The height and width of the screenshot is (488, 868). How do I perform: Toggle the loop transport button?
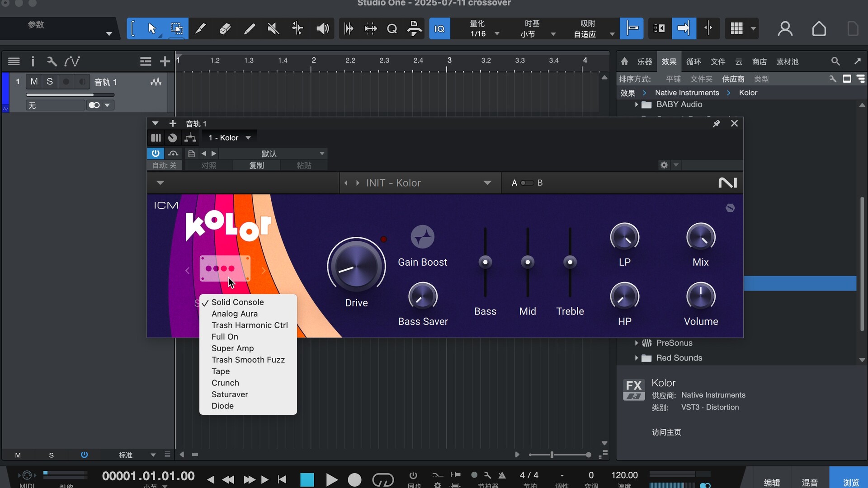click(x=383, y=479)
